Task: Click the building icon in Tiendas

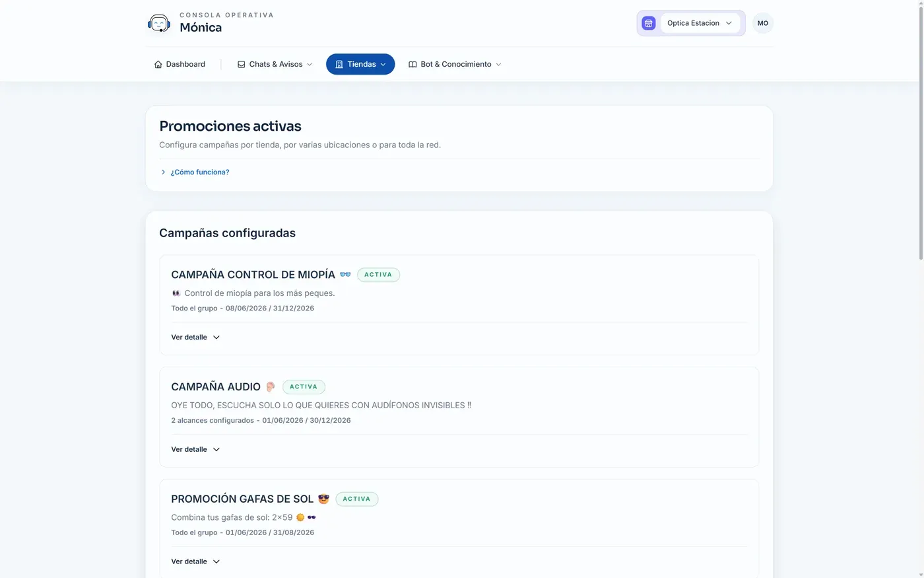Action: [x=339, y=64]
